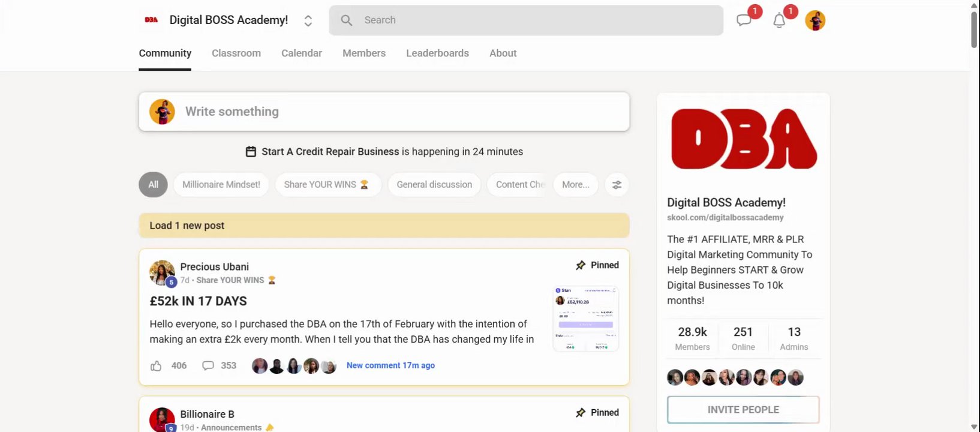
Task: Open the Leaderboards tab
Action: pos(437,53)
